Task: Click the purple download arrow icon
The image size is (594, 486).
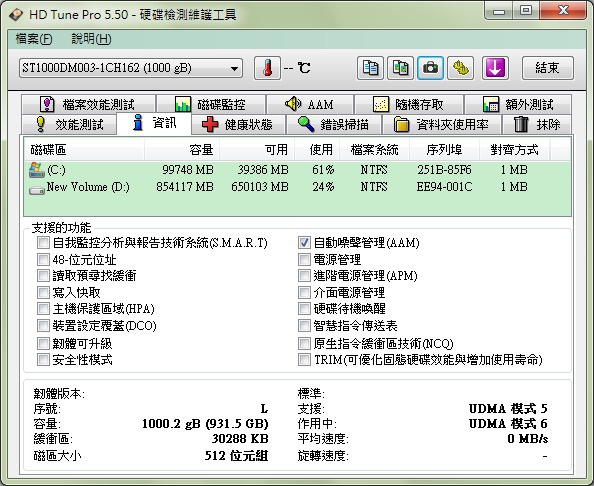Action: click(495, 68)
